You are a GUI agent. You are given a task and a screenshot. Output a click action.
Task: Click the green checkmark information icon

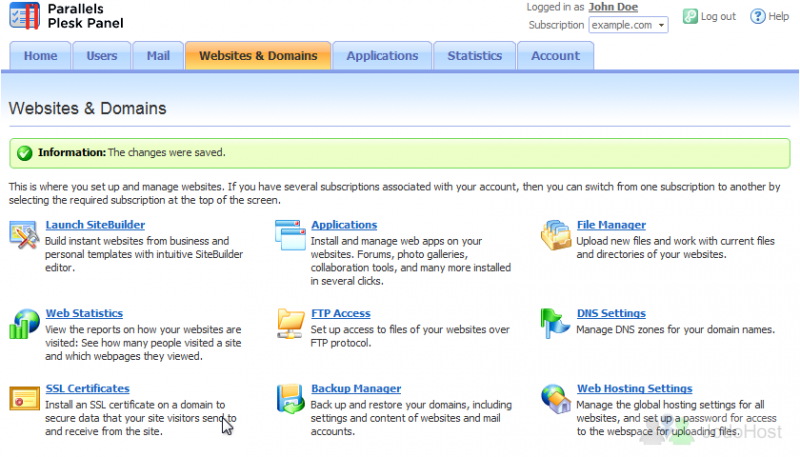click(x=24, y=153)
